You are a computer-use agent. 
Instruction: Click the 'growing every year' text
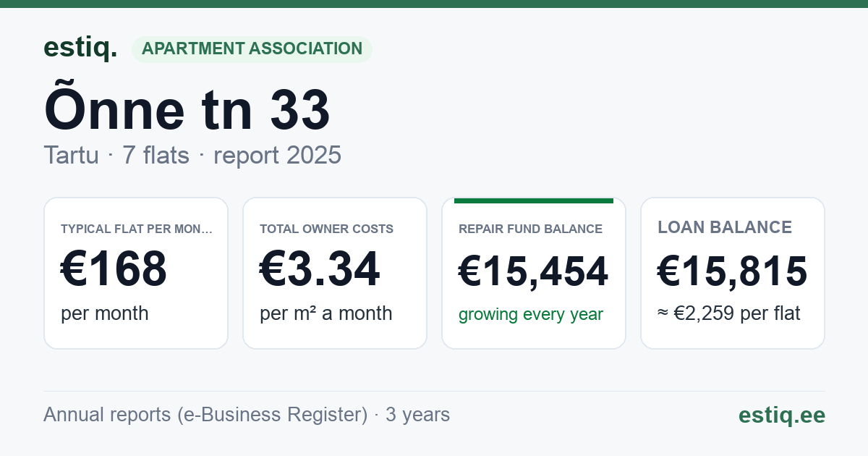point(531,315)
